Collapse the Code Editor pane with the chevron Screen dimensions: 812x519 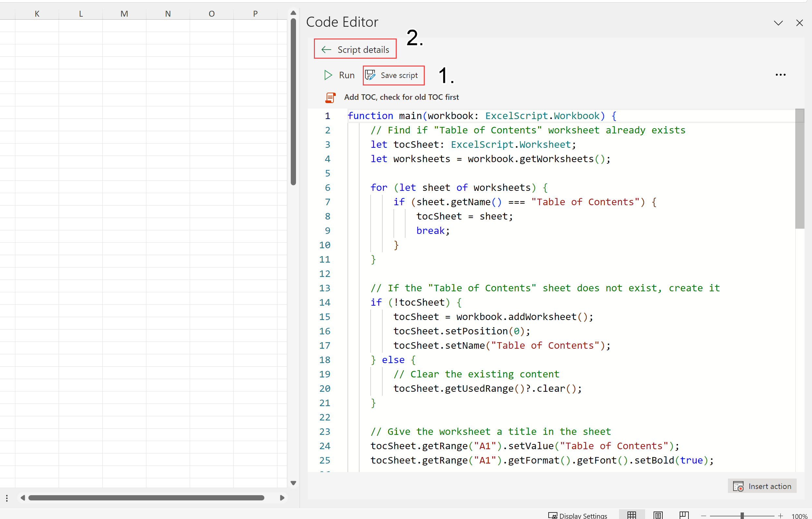tap(778, 23)
